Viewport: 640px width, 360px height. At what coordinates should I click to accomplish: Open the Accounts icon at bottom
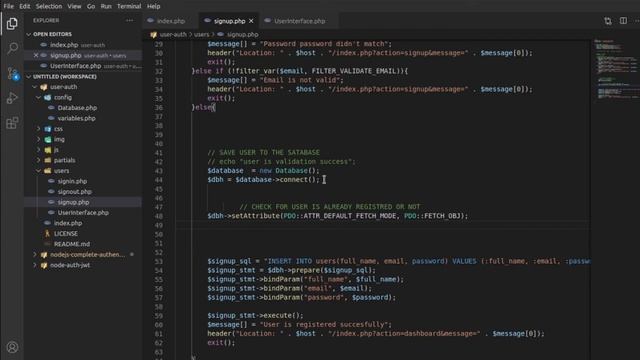pos(12,347)
